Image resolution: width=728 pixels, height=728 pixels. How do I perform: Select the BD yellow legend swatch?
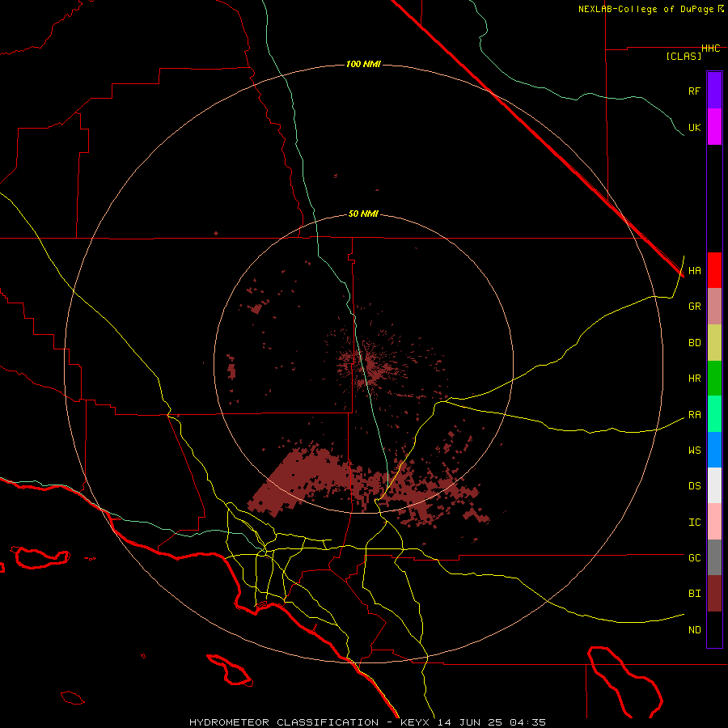(x=714, y=343)
